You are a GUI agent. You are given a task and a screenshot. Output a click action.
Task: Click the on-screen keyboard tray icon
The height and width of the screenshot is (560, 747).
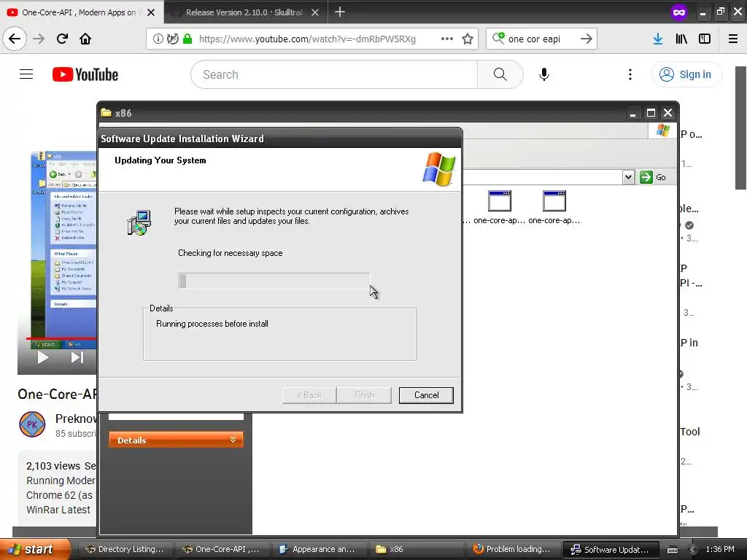(672, 550)
